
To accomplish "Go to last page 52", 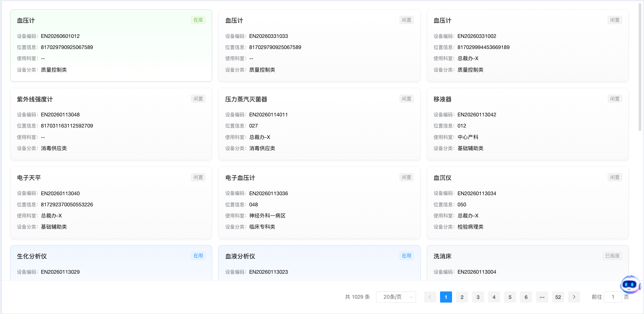I will coord(558,297).
